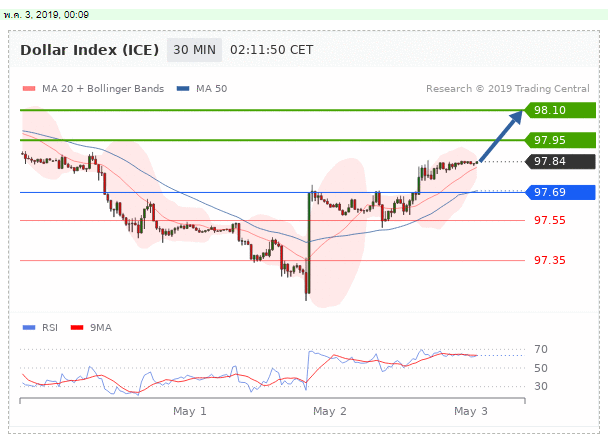The image size is (608, 446).
Task: Click the 97.35 red support label
Action: click(549, 260)
